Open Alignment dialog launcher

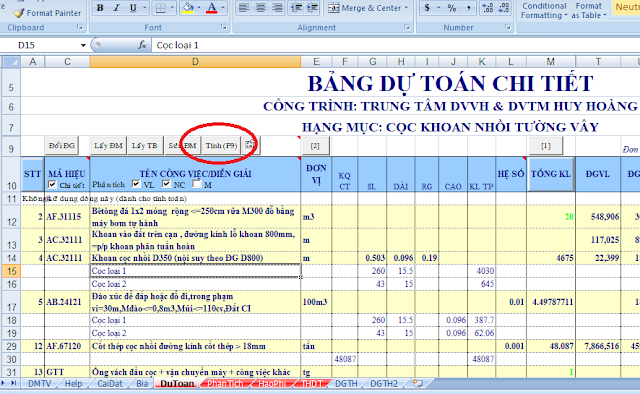407,27
